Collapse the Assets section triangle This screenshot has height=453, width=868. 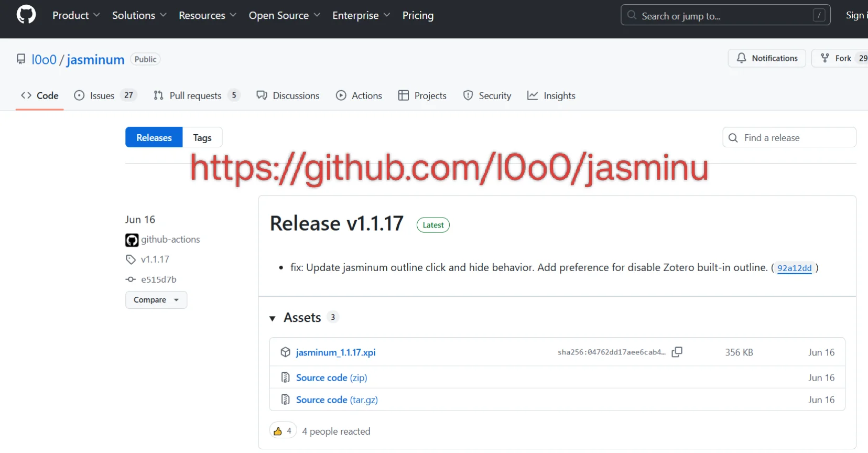click(272, 318)
